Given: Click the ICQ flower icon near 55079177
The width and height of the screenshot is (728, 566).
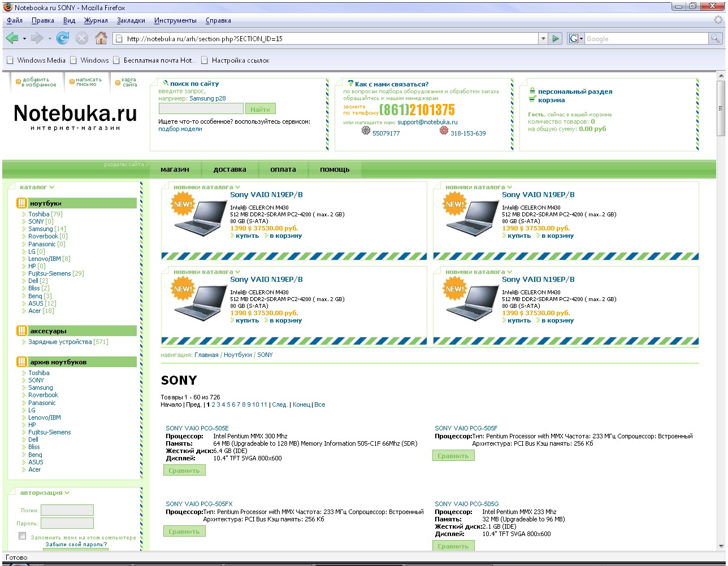Looking at the screenshot, I should pyautogui.click(x=366, y=130).
